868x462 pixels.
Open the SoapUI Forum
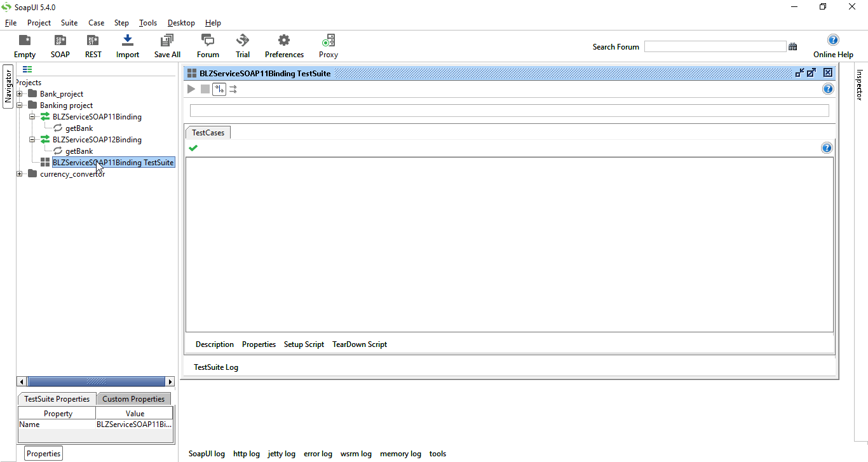(207, 44)
